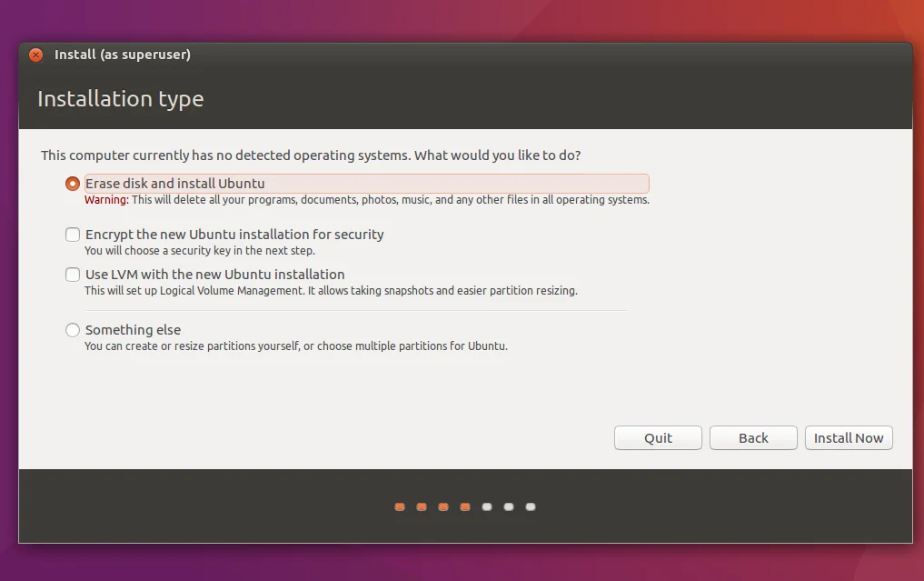Click the Back button
This screenshot has width=924, height=581.
[x=753, y=438]
